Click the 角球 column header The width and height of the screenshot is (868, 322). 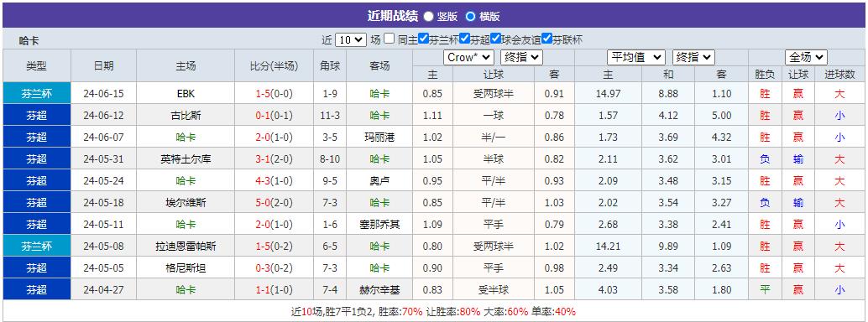pos(330,66)
